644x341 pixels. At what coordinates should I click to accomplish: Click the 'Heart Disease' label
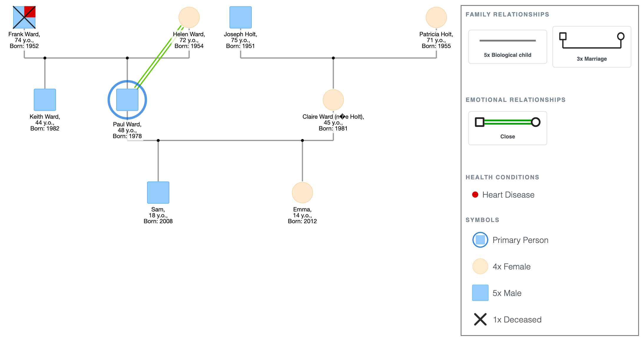[x=508, y=195]
